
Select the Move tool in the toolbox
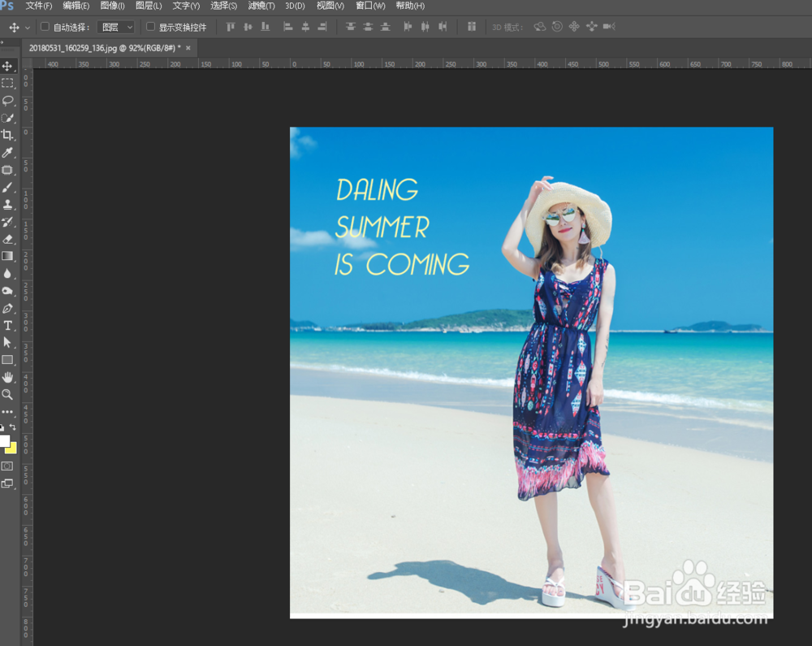pyautogui.click(x=7, y=66)
